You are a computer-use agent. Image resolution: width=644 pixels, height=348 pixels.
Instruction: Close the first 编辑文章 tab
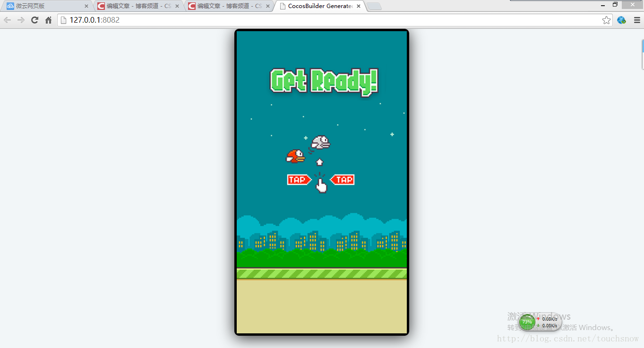pyautogui.click(x=177, y=6)
